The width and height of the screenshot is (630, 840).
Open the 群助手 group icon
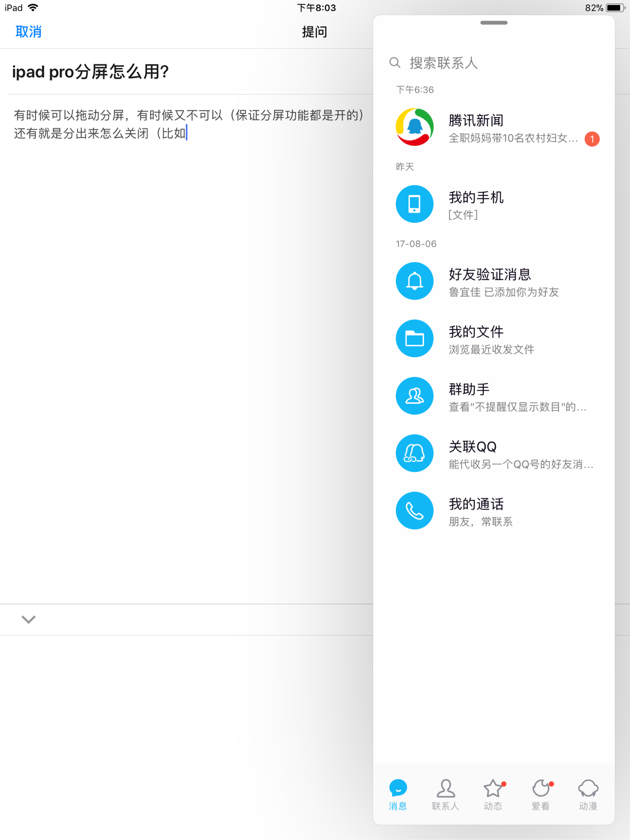[414, 396]
